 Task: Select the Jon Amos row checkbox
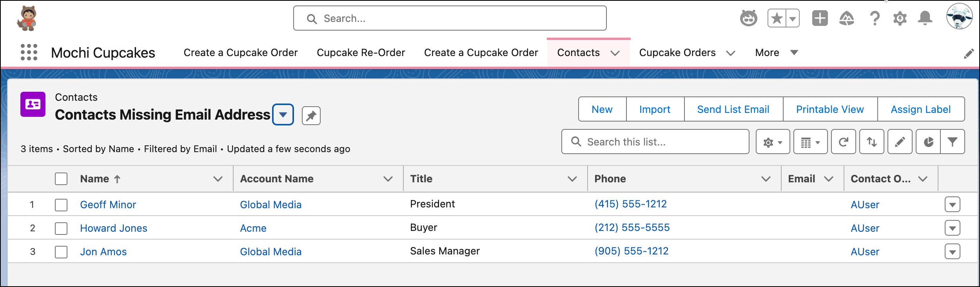coord(61,252)
